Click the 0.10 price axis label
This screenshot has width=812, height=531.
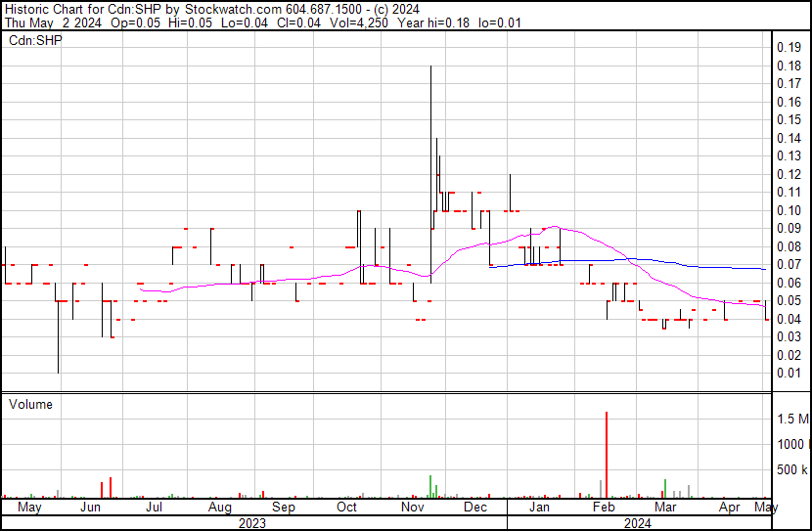tap(789, 210)
